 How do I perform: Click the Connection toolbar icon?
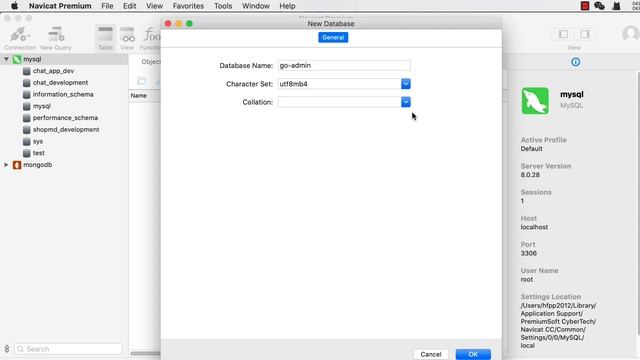19,34
